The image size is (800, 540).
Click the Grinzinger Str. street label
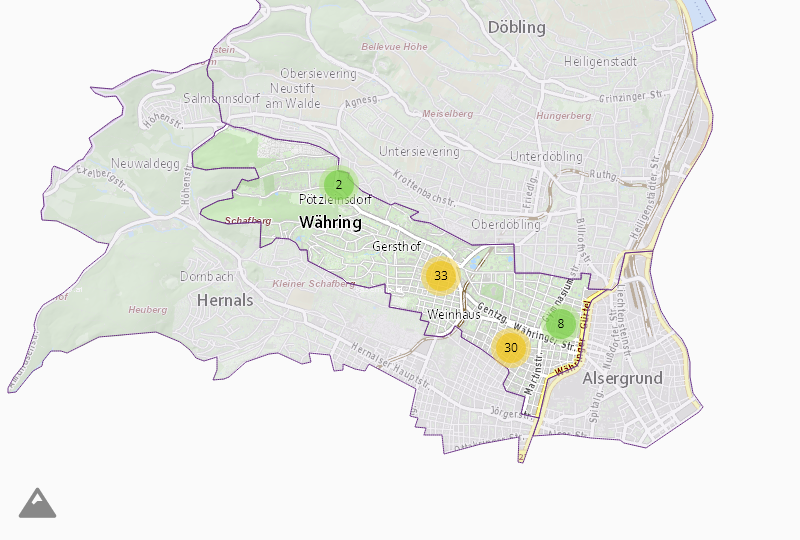632,96
